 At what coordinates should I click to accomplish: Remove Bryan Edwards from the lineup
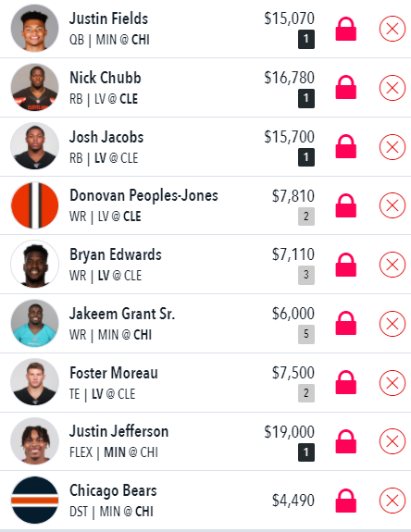tap(392, 265)
